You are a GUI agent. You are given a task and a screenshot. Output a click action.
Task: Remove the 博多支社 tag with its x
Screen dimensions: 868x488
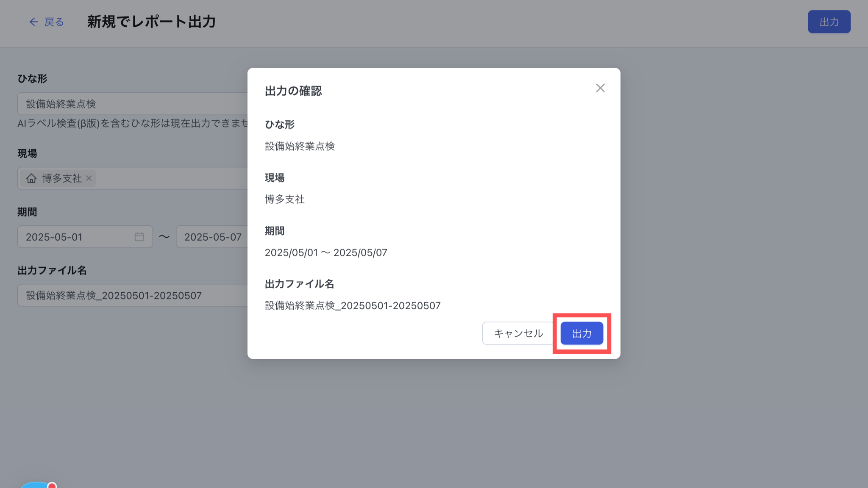89,178
